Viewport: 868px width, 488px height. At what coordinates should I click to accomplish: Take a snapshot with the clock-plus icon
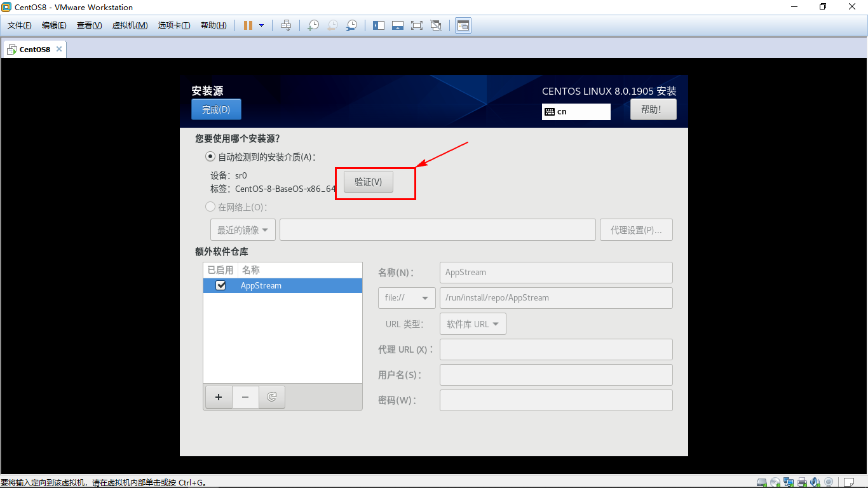coord(313,25)
